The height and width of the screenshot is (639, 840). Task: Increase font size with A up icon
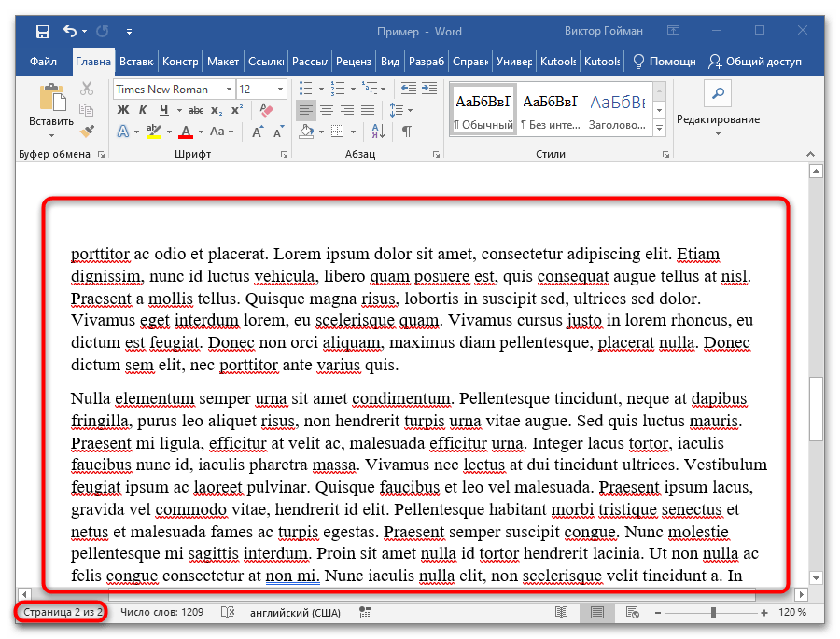click(x=258, y=132)
